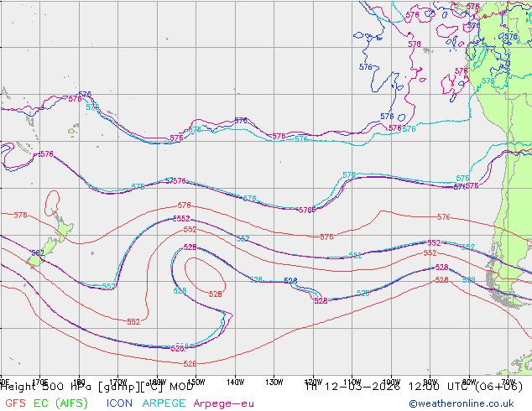Image resolution: width=532 pixels, height=411 pixels.
Task: Open the weatheronline.co.uk copyright link
Action: click(462, 403)
